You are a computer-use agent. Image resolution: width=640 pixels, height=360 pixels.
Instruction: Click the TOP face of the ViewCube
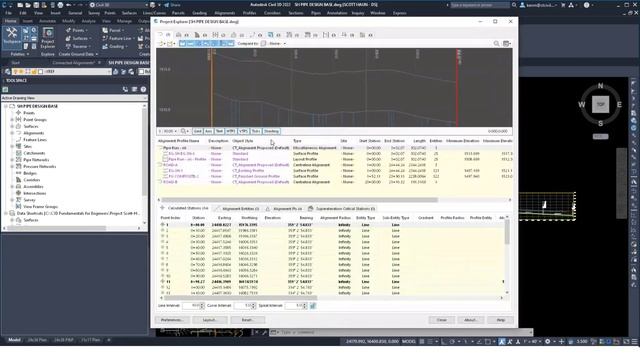coord(600,104)
